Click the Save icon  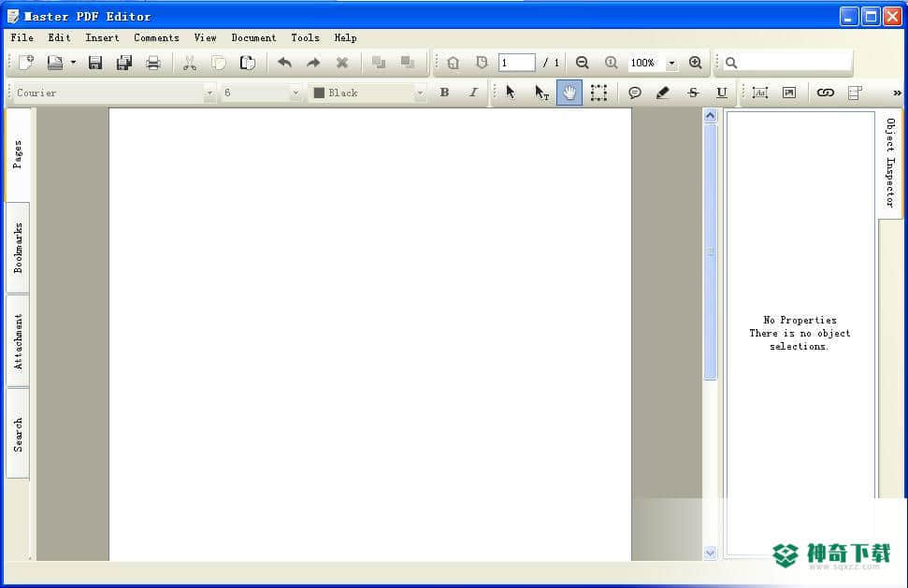pos(95,63)
